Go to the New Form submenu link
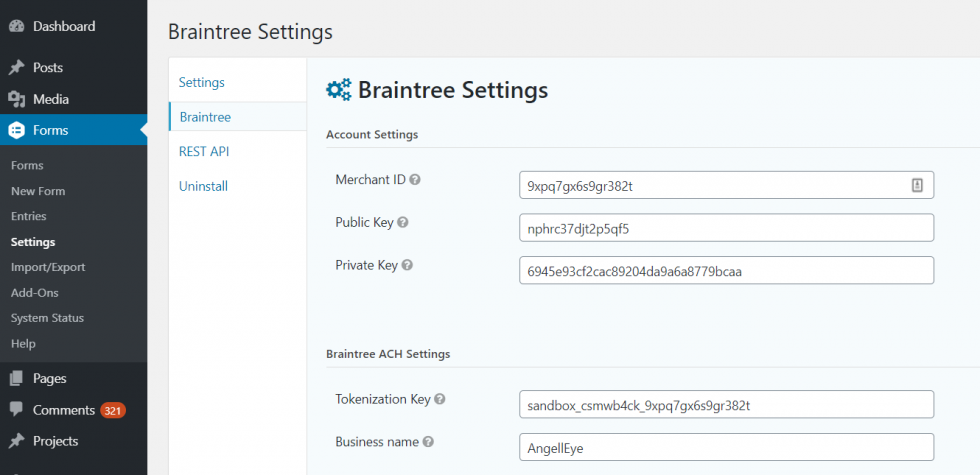Viewport: 980px width, 475px height. pyautogui.click(x=37, y=191)
